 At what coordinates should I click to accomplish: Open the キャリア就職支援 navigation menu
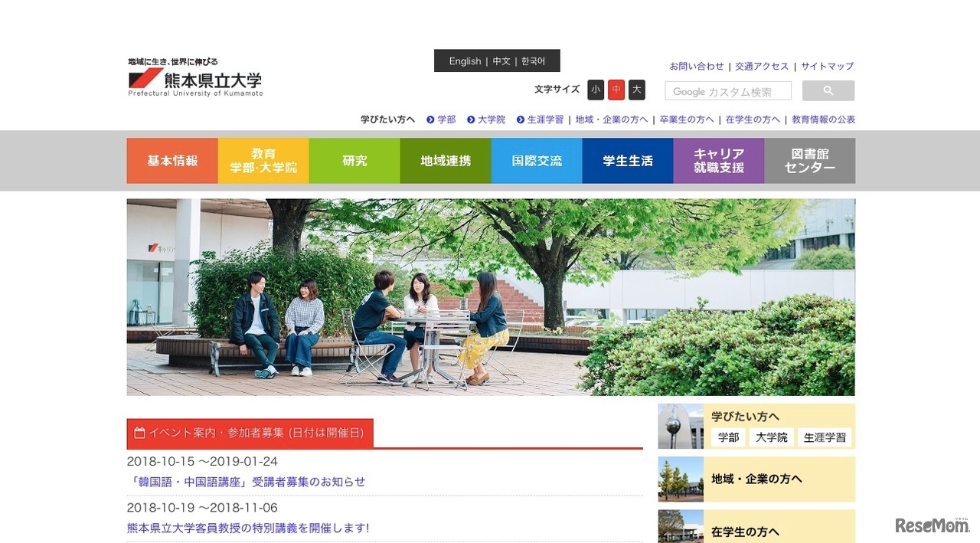718,161
